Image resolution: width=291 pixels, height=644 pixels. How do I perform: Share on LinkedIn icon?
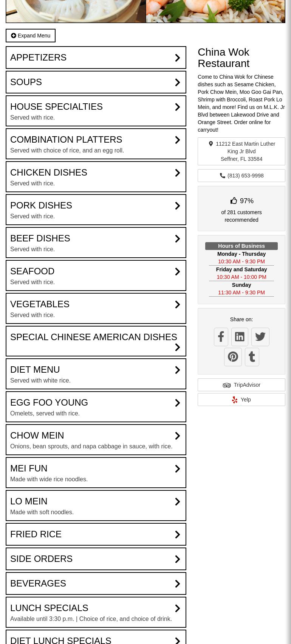(x=240, y=337)
